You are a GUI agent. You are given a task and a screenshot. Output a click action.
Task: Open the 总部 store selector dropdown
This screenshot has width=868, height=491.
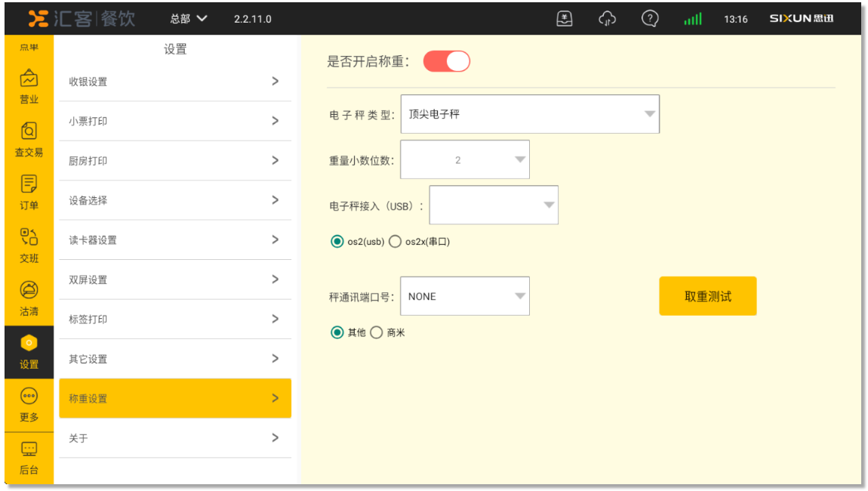[x=189, y=19]
